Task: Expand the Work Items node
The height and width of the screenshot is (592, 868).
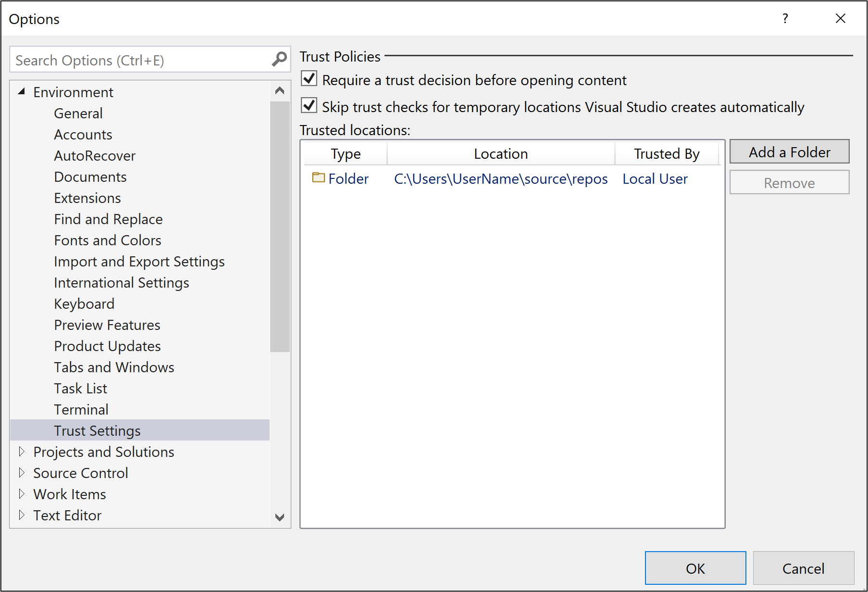Action: [22, 493]
